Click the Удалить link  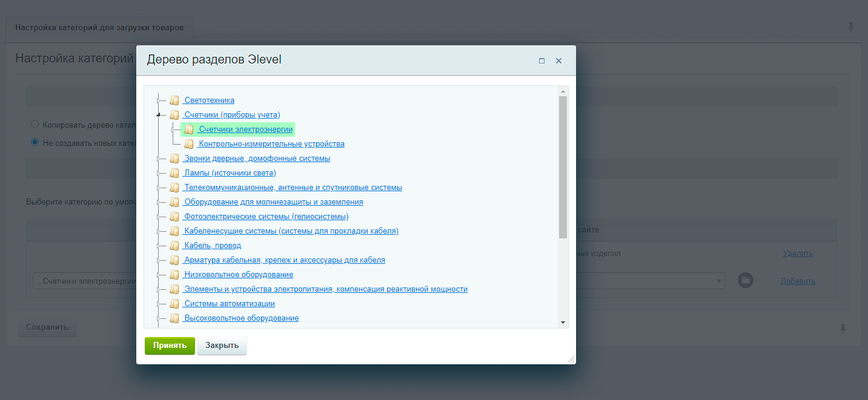pos(798,254)
